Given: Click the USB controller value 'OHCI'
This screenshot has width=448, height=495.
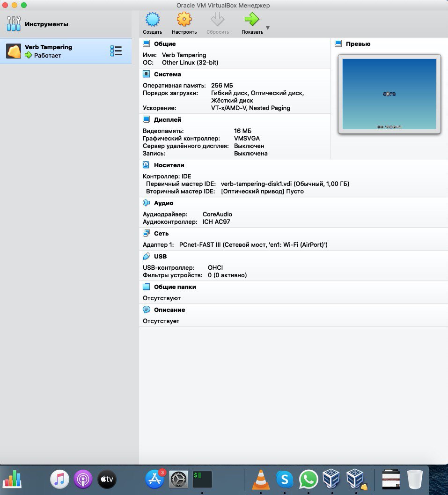Looking at the screenshot, I should tap(215, 267).
